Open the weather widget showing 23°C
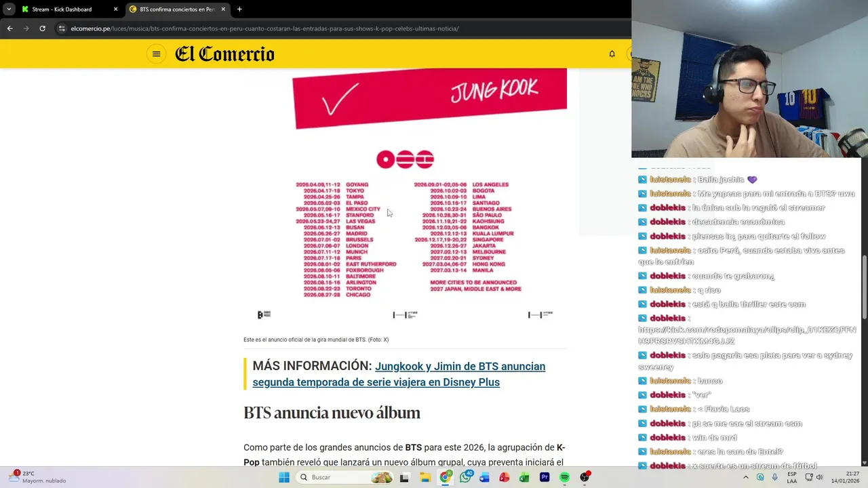Image resolution: width=868 pixels, height=488 pixels. point(39,477)
